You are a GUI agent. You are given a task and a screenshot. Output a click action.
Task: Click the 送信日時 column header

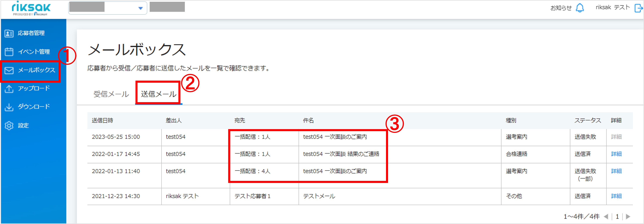coord(102,121)
